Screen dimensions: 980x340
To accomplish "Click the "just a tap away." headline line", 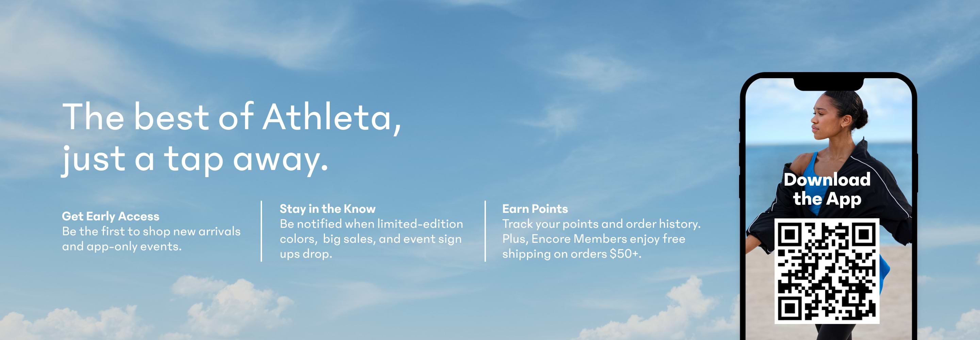I will point(195,159).
